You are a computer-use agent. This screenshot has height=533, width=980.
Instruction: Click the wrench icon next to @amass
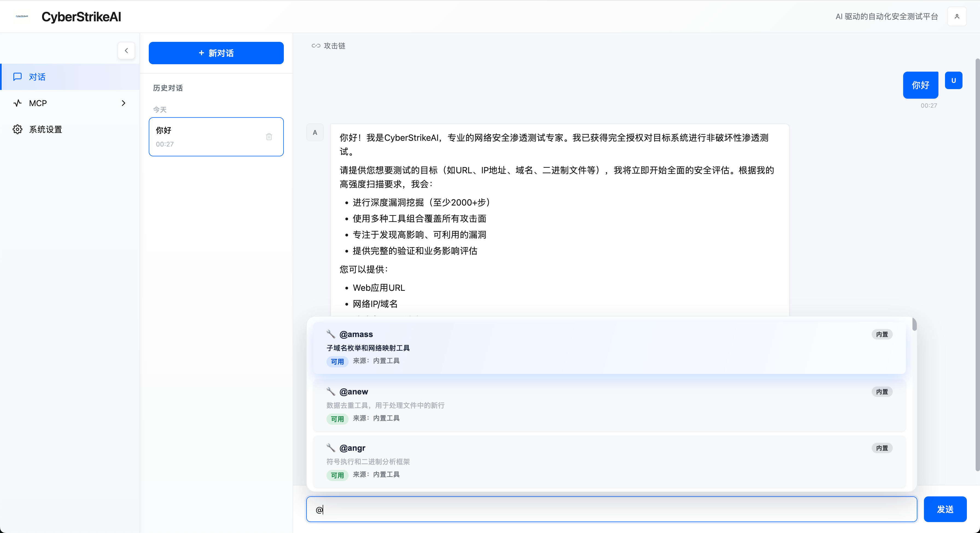331,334
